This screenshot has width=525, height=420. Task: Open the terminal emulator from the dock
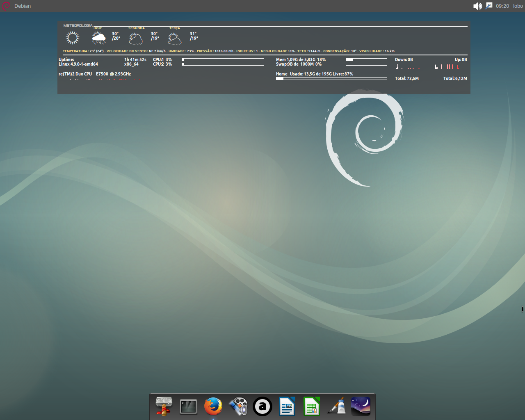click(188, 406)
